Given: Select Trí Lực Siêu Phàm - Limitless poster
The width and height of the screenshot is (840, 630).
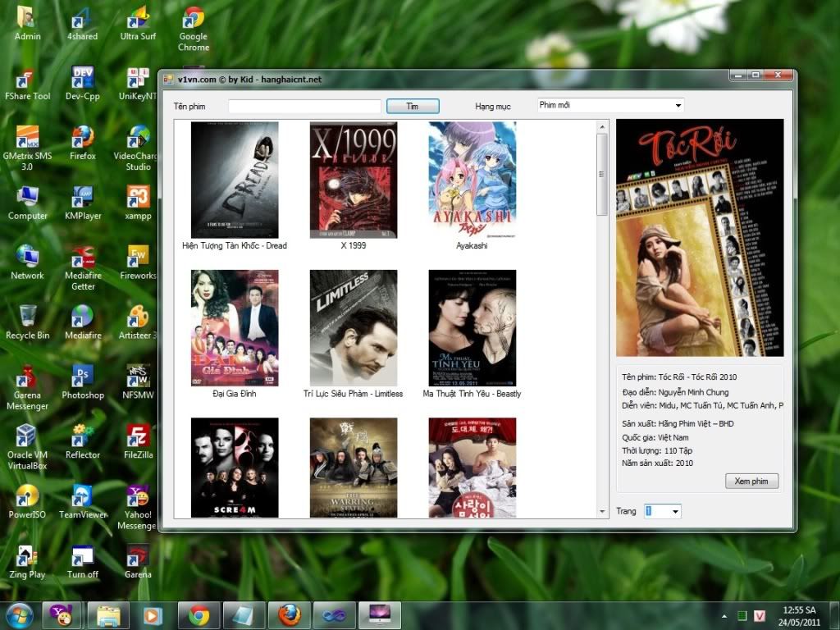Looking at the screenshot, I should 354,328.
